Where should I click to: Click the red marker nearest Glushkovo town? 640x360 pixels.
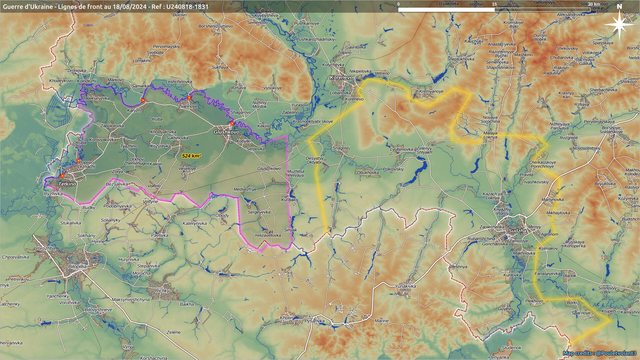tap(232, 123)
